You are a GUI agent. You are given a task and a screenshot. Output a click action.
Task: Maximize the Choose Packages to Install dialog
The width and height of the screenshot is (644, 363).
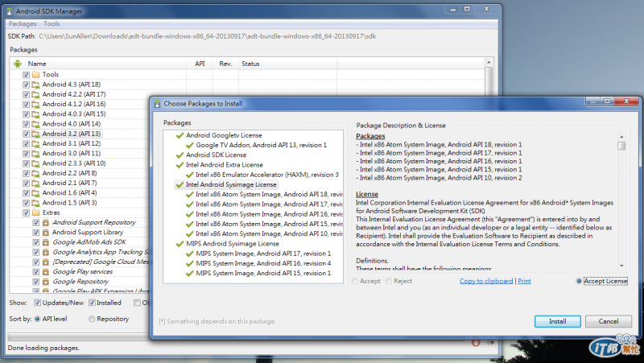tap(607, 101)
